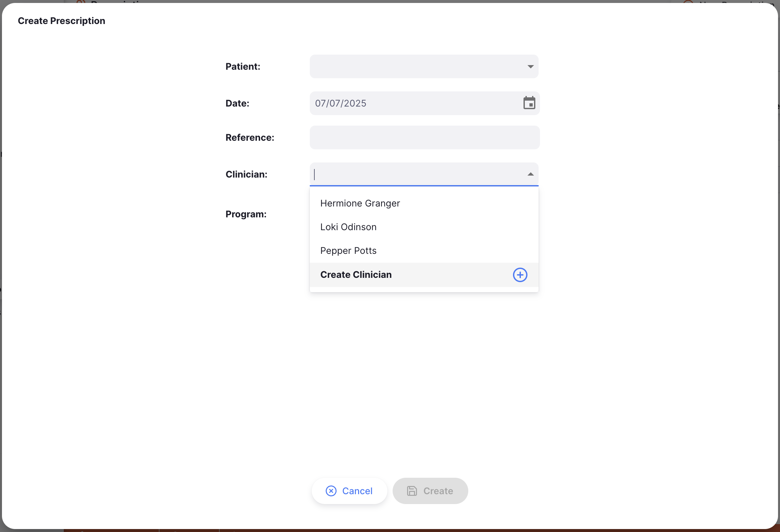Screen dimensions: 780x532
Task: Click inside the Clinician search field
Action: pyautogui.click(x=416, y=175)
